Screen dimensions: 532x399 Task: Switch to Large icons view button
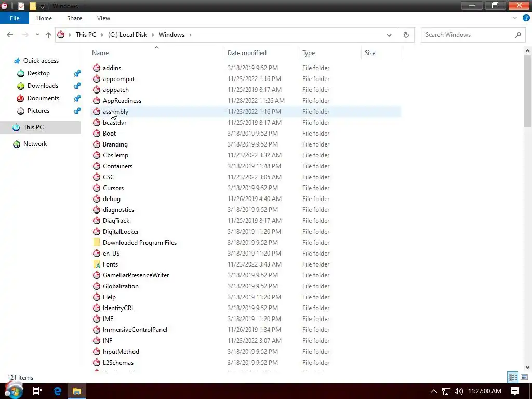tap(524, 377)
